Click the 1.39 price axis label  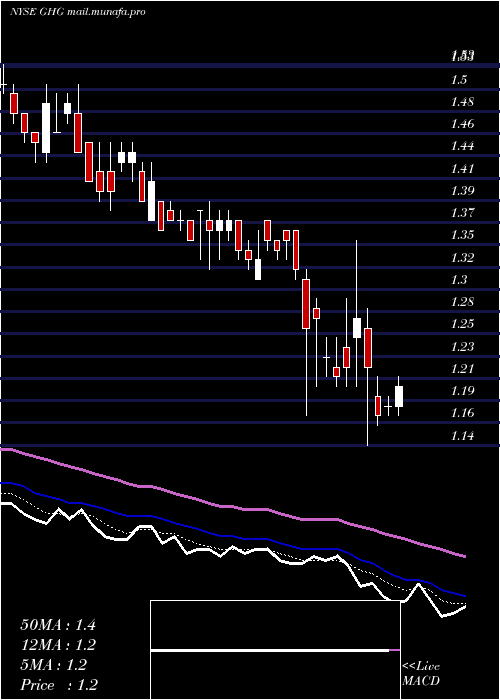(462, 191)
